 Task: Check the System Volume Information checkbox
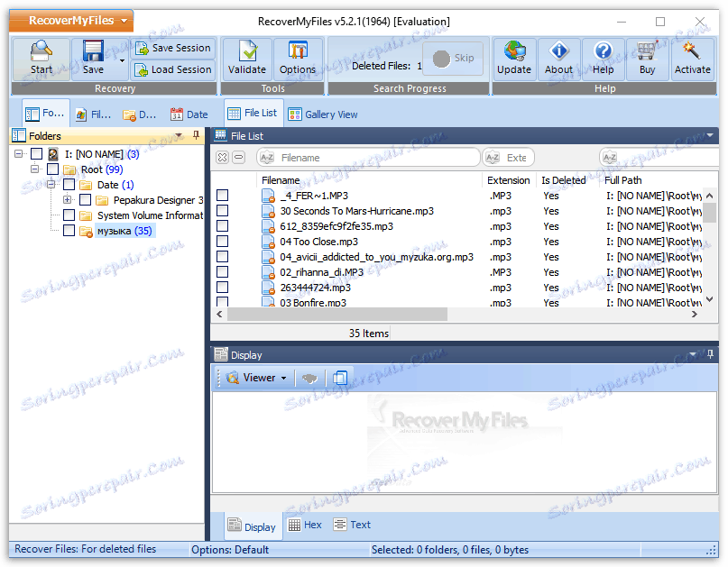click(69, 215)
